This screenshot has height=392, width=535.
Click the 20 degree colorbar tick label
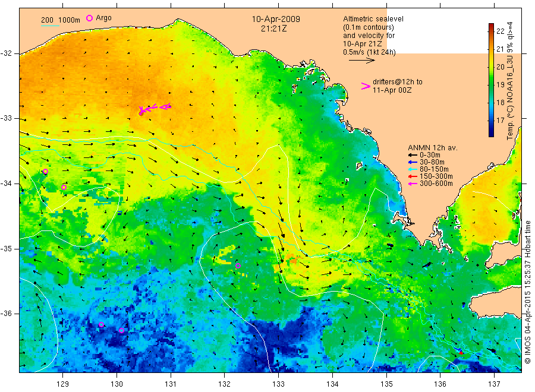coord(500,67)
